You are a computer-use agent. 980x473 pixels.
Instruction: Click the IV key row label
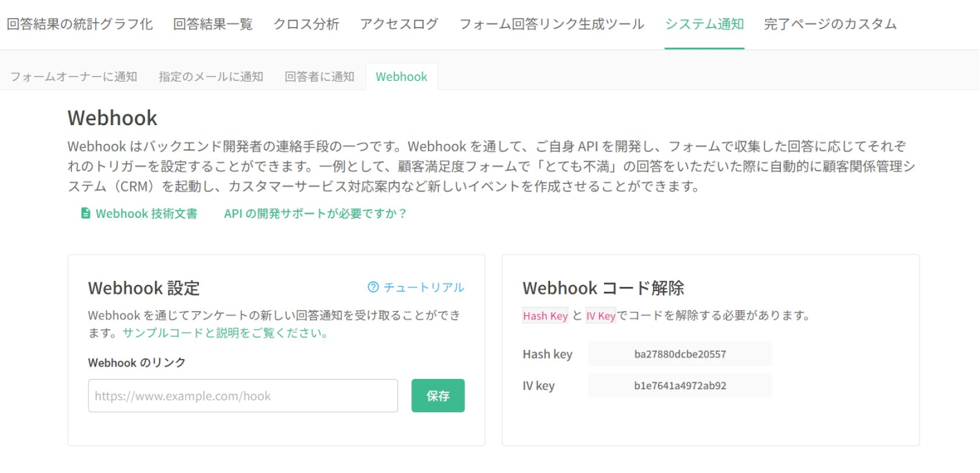point(538,386)
